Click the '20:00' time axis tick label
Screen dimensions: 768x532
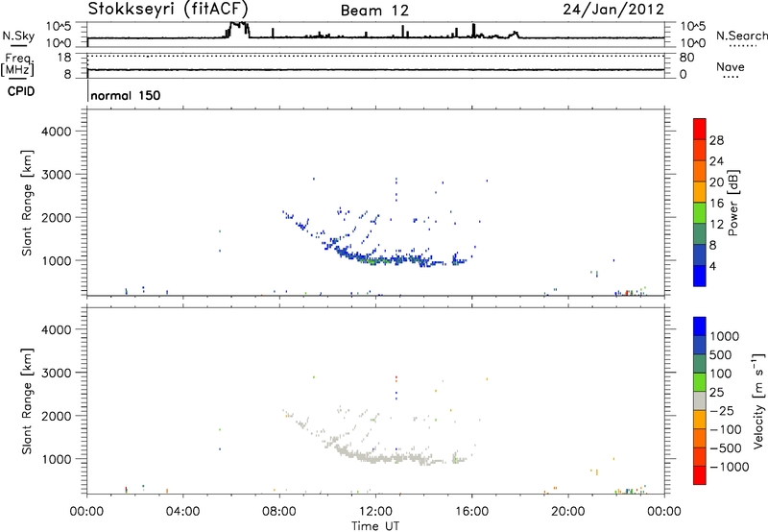point(567,512)
